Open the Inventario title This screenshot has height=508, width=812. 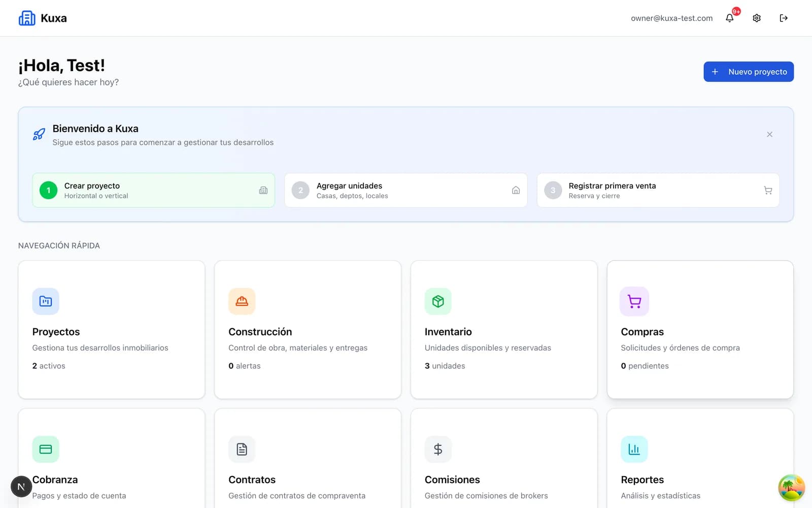coord(448,332)
